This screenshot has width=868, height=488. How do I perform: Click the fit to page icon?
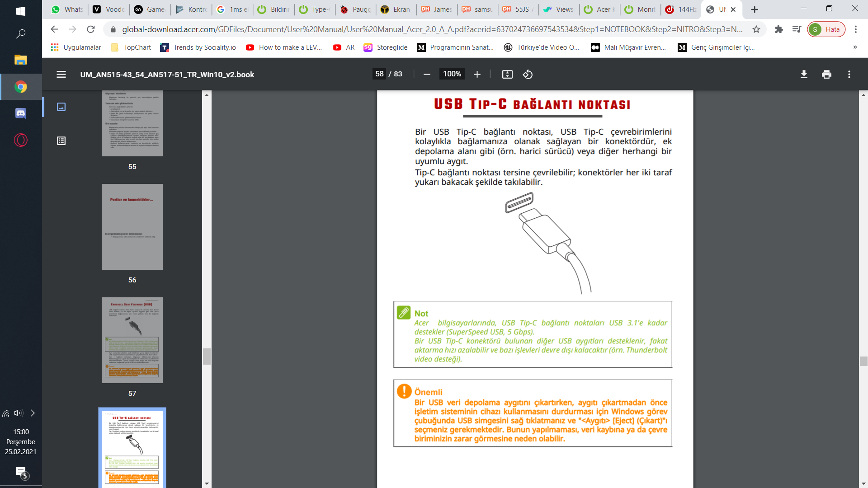(x=507, y=75)
